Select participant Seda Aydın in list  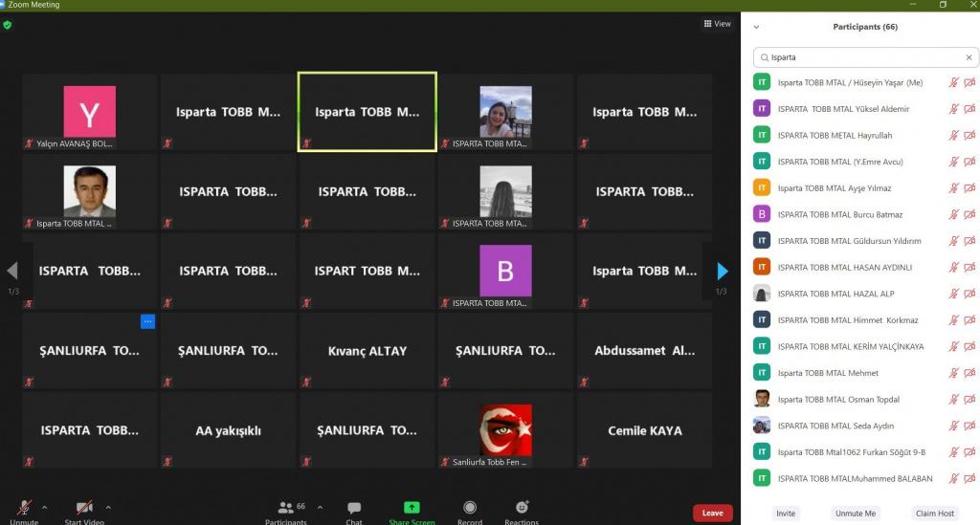tap(865, 426)
